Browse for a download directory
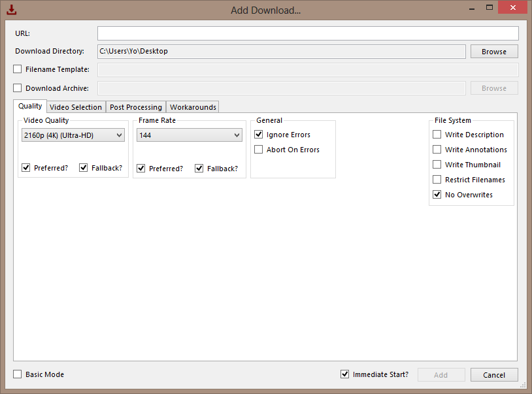This screenshot has height=394, width=532. click(494, 52)
